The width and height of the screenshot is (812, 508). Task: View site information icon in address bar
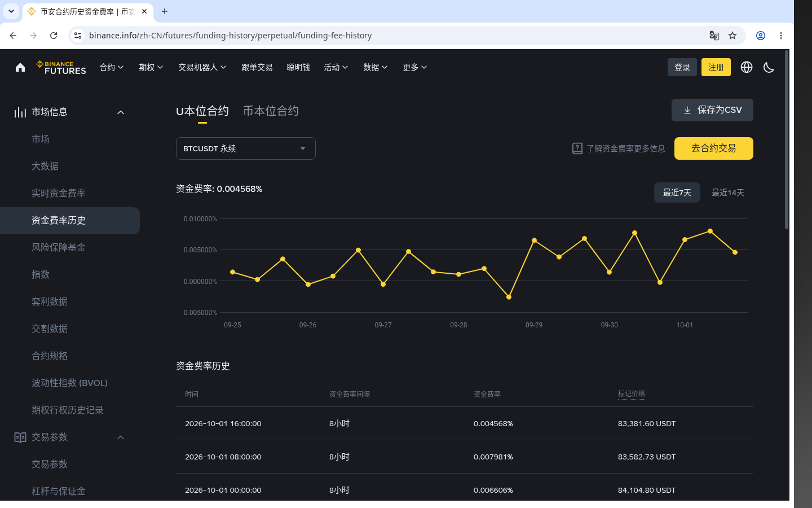tap(78, 36)
